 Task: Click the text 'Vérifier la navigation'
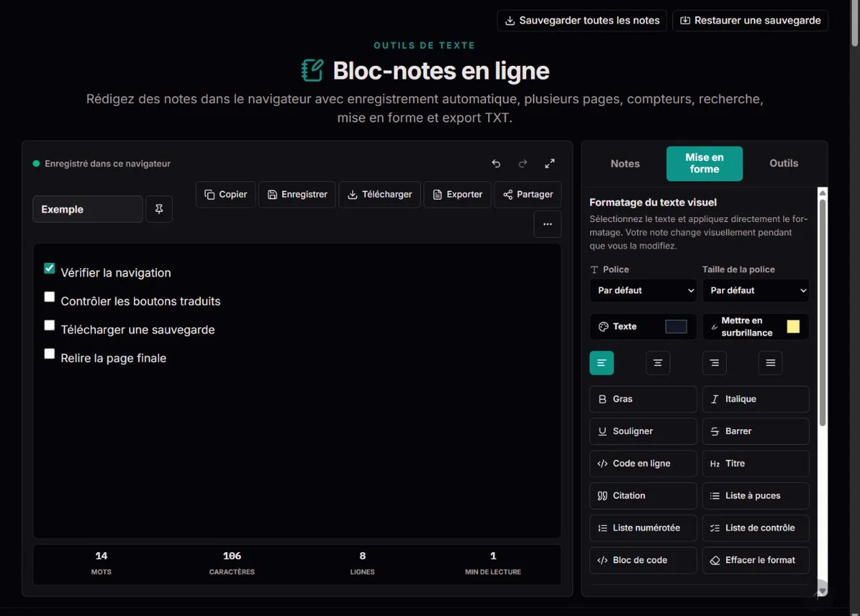(x=115, y=273)
